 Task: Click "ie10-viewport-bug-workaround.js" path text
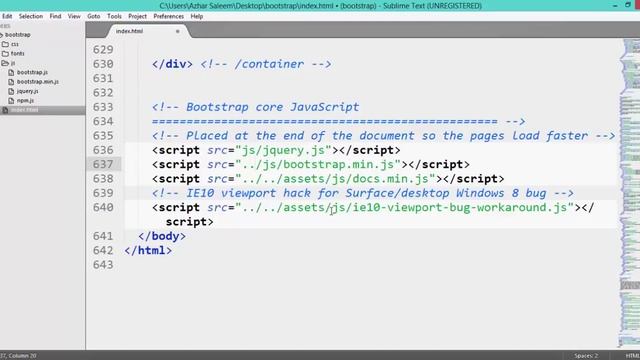tap(460, 207)
